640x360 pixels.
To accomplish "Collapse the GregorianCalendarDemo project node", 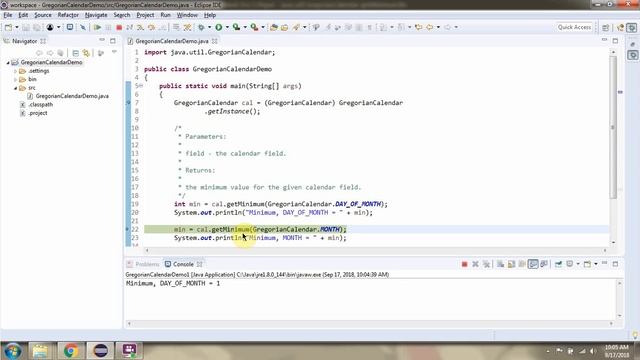I will pyautogui.click(x=8, y=63).
